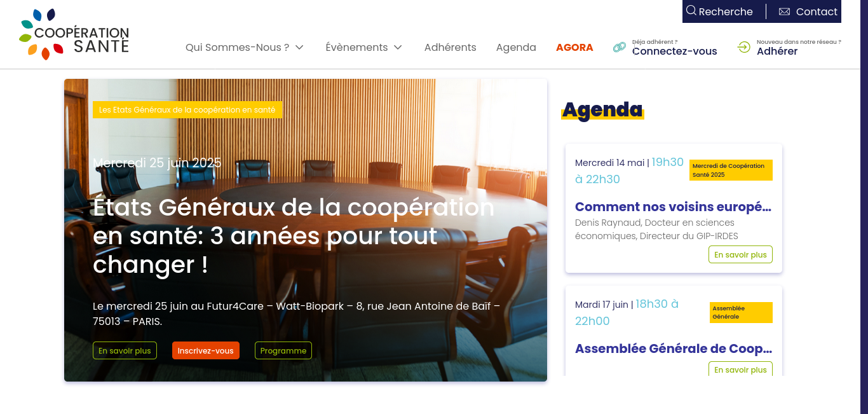The height and width of the screenshot is (414, 868).
Task: Open the Adhérents menu item
Action: click(451, 47)
